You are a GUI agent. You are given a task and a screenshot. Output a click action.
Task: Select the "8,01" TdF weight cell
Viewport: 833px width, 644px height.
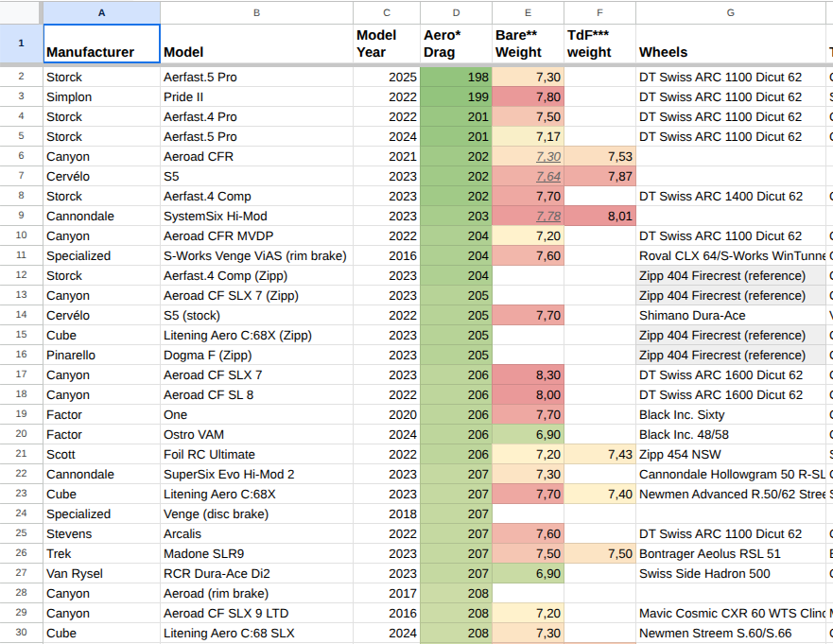(x=599, y=216)
